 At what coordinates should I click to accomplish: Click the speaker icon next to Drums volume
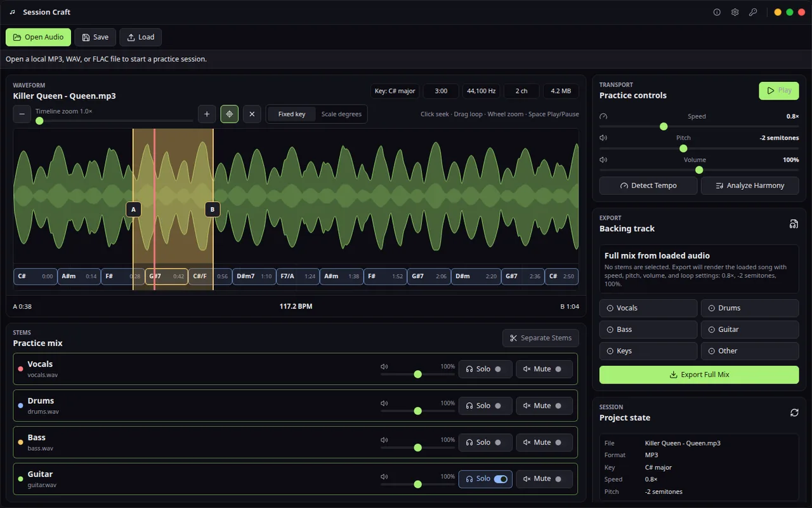click(384, 403)
